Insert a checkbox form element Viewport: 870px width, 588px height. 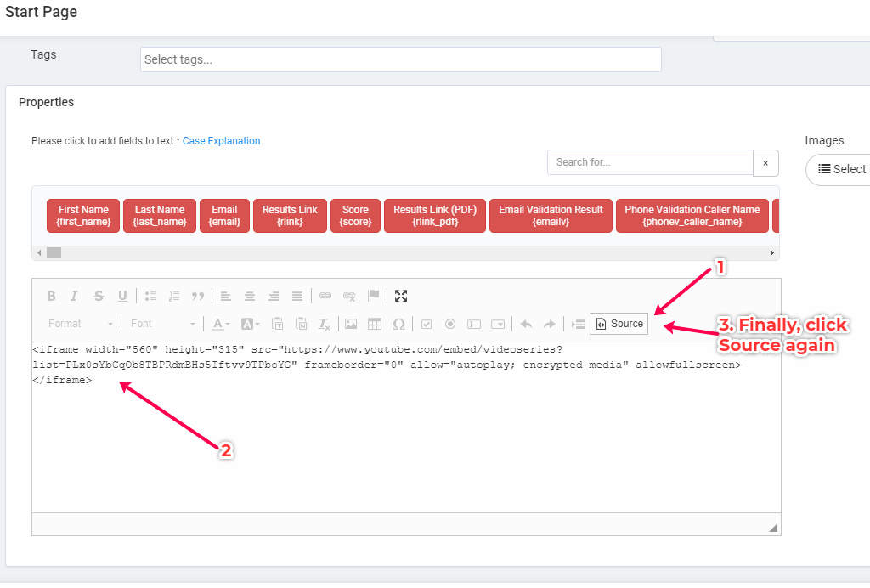(427, 324)
